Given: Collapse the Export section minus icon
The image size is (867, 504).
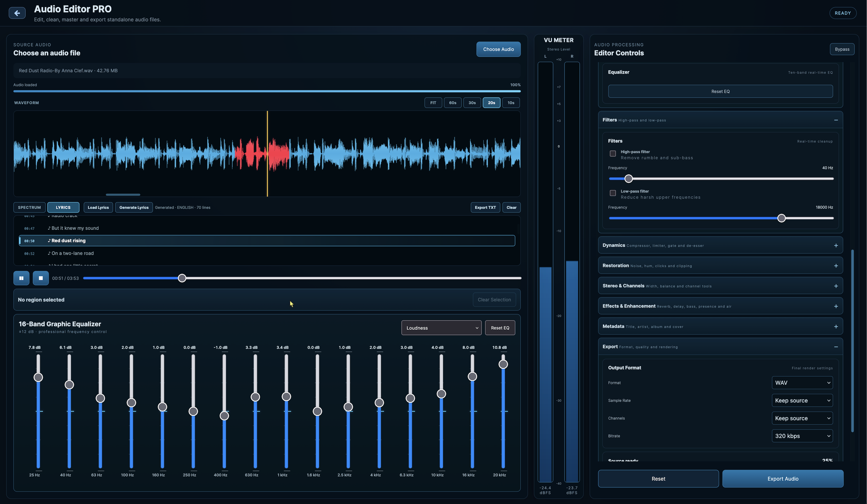Looking at the screenshot, I should [836, 347].
